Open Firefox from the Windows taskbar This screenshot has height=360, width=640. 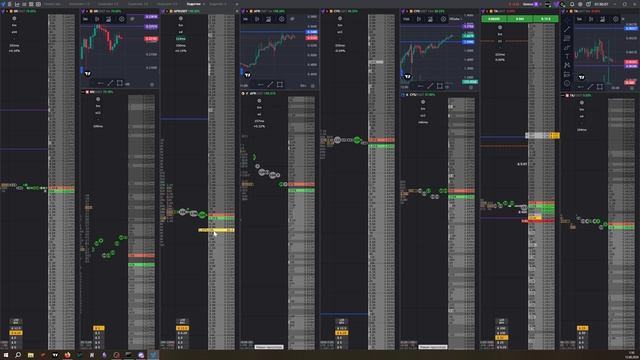(67, 355)
